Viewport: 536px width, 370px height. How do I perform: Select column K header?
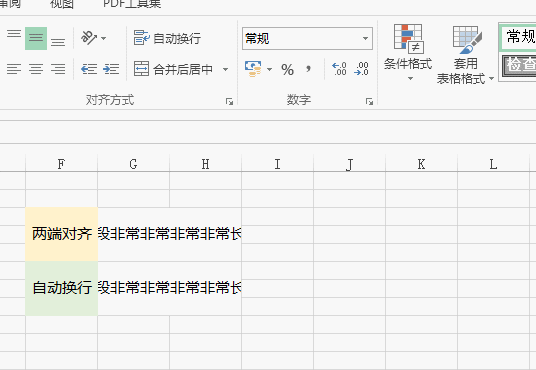click(x=421, y=164)
